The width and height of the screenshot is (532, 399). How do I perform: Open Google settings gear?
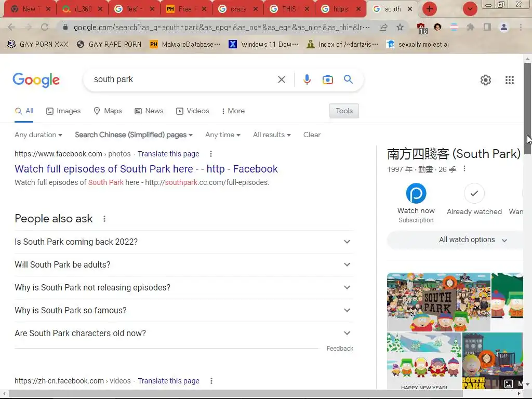(x=486, y=80)
